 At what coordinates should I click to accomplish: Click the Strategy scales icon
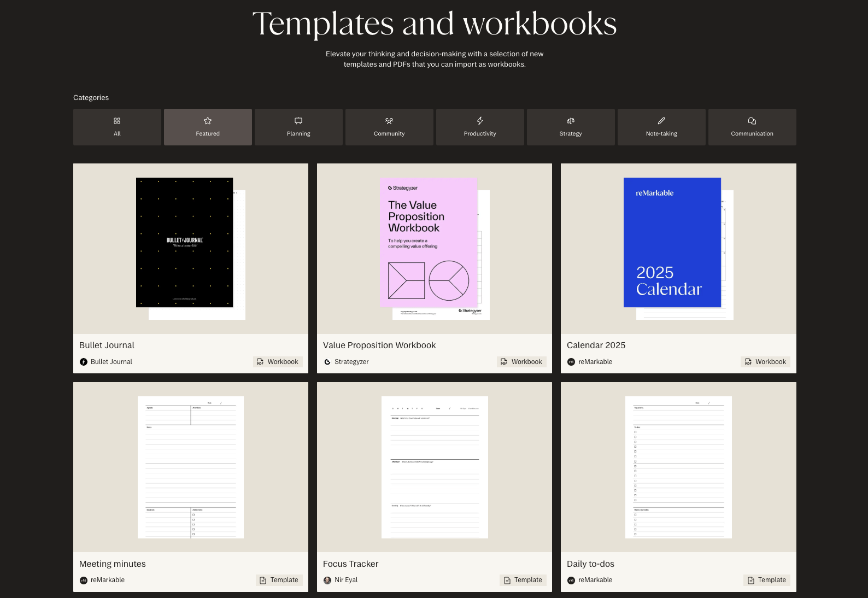(x=571, y=121)
